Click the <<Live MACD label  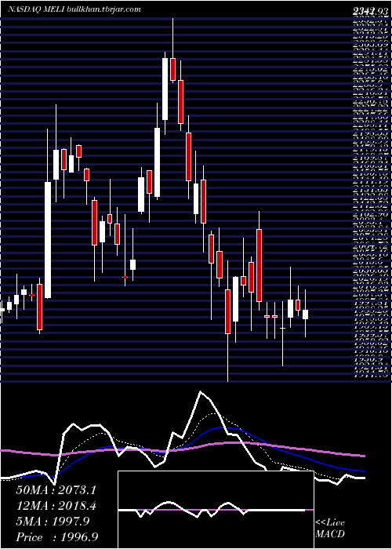tap(330, 529)
